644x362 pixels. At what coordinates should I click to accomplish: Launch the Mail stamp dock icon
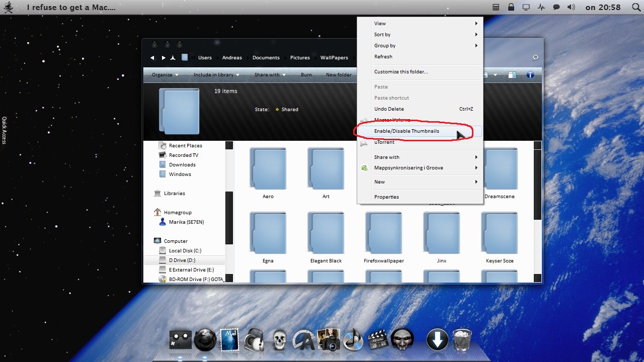tap(229, 340)
